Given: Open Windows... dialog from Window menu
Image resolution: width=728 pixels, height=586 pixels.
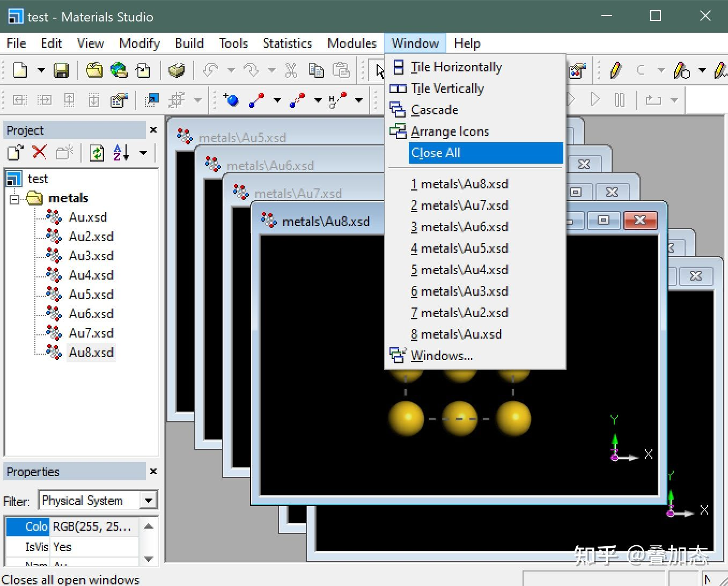Looking at the screenshot, I should click(442, 355).
